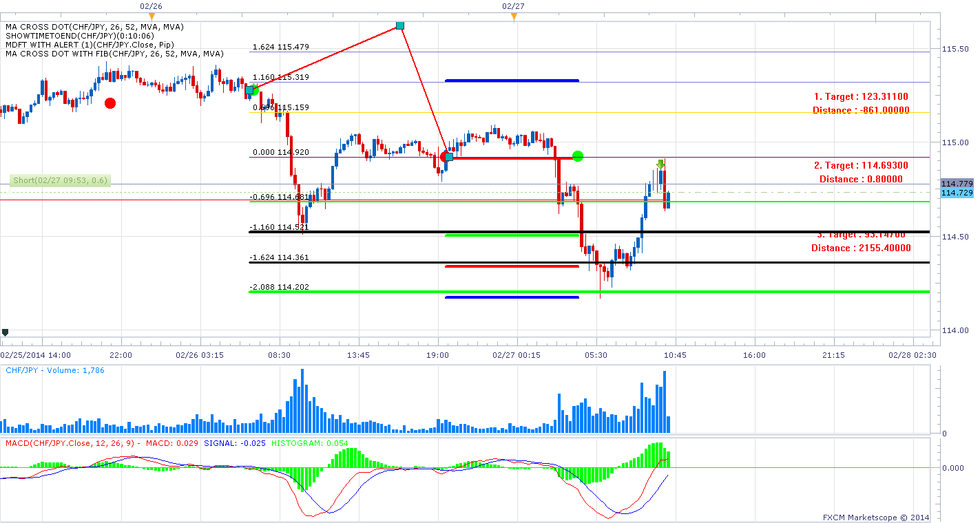Image resolution: width=980 pixels, height=523 pixels.
Task: Click the blue 114.729 current price tag
Action: [x=957, y=193]
